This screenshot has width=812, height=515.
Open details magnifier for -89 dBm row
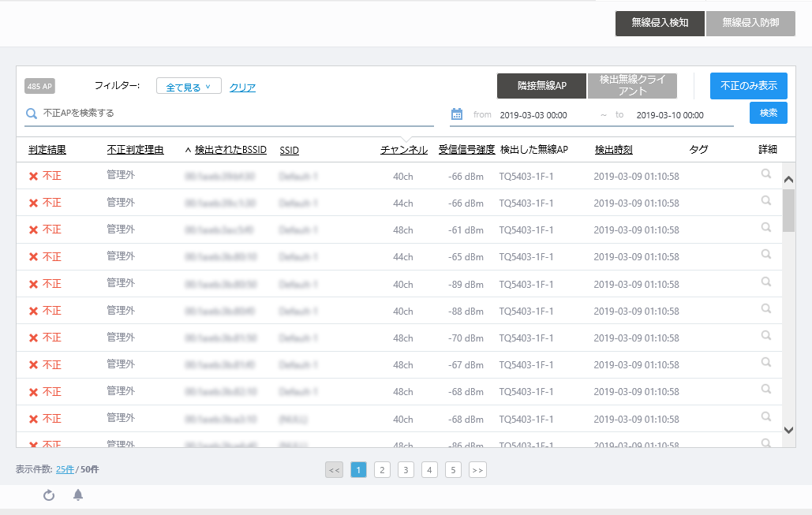pyautogui.click(x=765, y=282)
